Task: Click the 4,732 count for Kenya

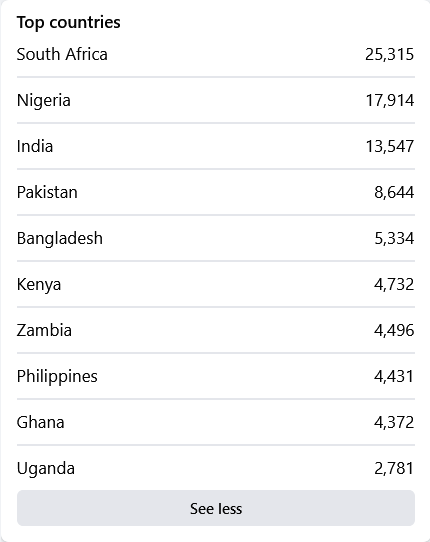Action: pyautogui.click(x=394, y=284)
